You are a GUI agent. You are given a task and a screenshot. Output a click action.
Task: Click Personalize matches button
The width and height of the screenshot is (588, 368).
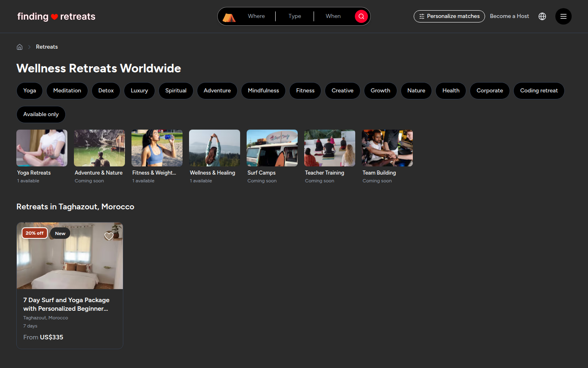tap(449, 16)
